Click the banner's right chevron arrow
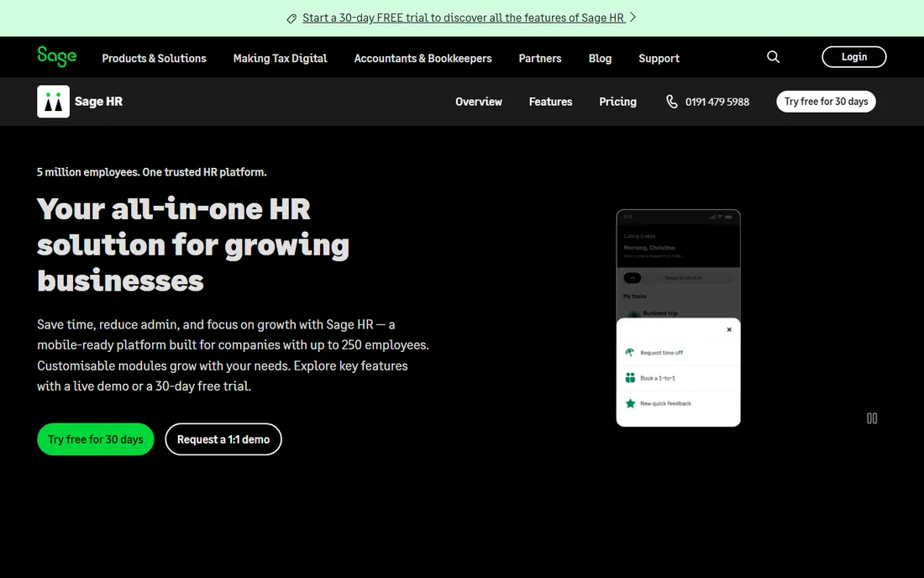Viewport: 924px width, 578px height. 633,17
